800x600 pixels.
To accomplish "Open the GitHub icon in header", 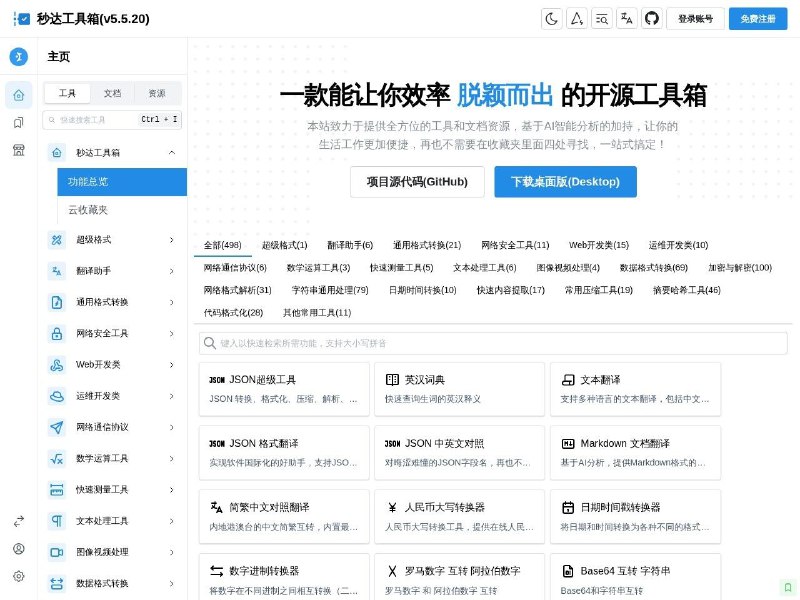I will click(x=652, y=19).
